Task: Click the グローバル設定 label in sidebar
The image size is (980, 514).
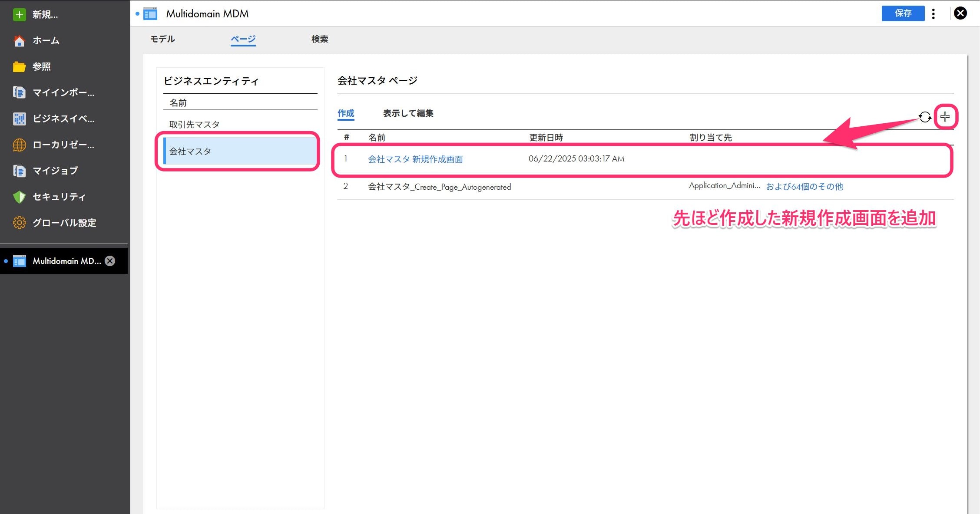Action: pos(64,223)
